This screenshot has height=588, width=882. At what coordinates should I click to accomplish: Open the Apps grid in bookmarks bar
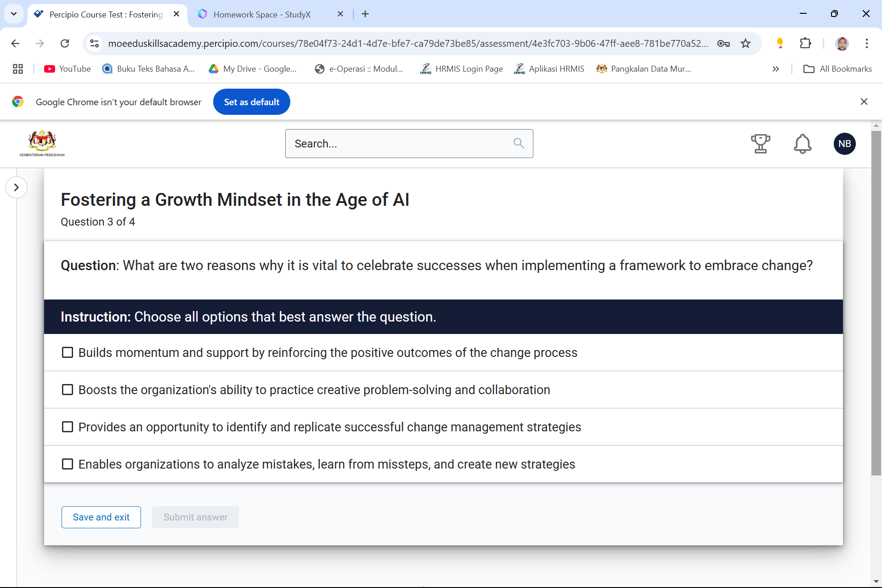point(18,69)
